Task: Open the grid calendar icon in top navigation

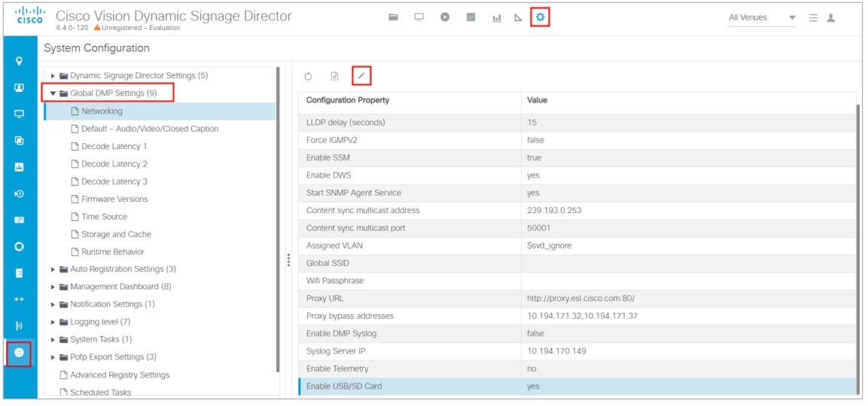Action: (x=471, y=17)
